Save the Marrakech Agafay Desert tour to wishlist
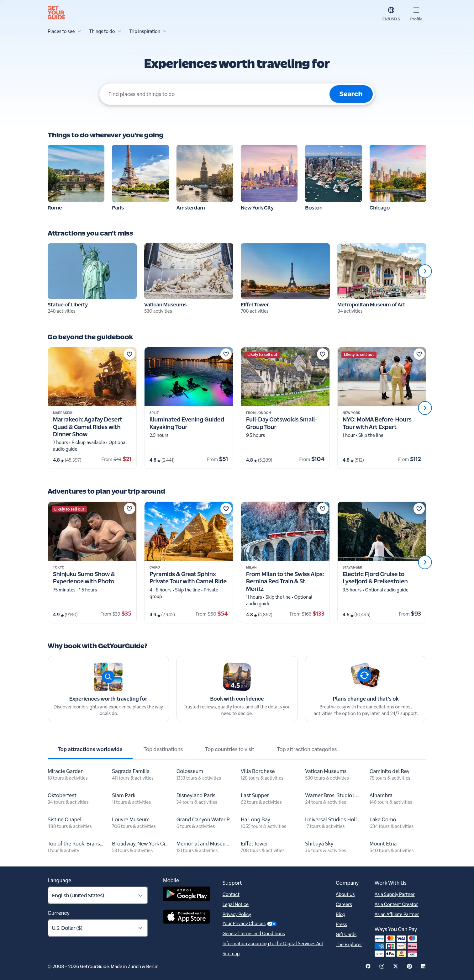Image resolution: width=474 pixels, height=980 pixels. pos(129,354)
